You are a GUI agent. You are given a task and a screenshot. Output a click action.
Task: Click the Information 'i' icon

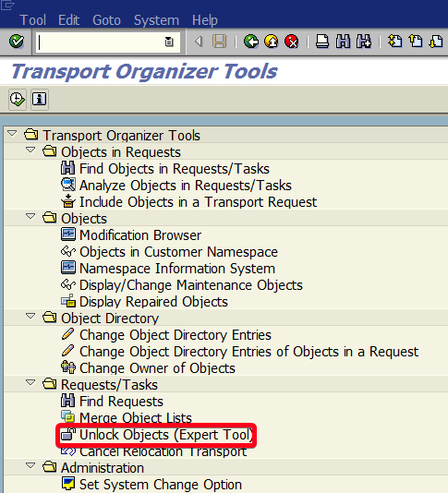click(40, 100)
